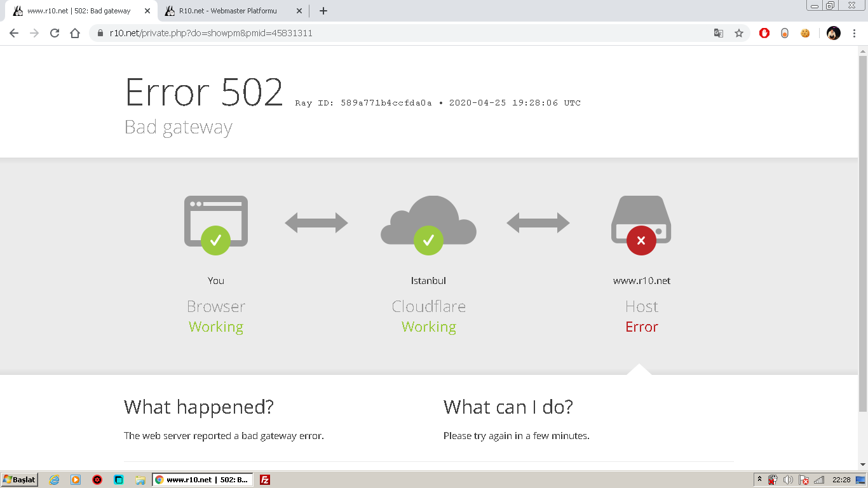Screen dimensions: 868x488
Task: Open the red stop-hand ad blocker extension
Action: (x=764, y=33)
